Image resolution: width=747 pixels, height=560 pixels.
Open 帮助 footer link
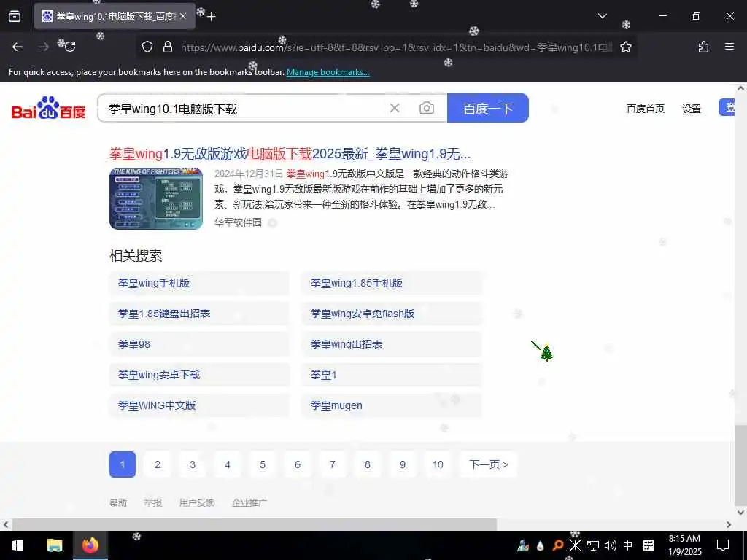click(118, 502)
